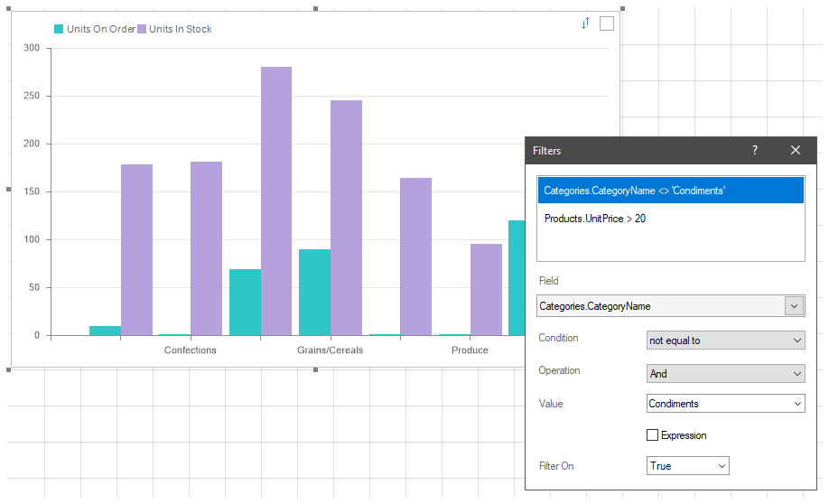Expand the Value dropdown showing Condiments

726,404
